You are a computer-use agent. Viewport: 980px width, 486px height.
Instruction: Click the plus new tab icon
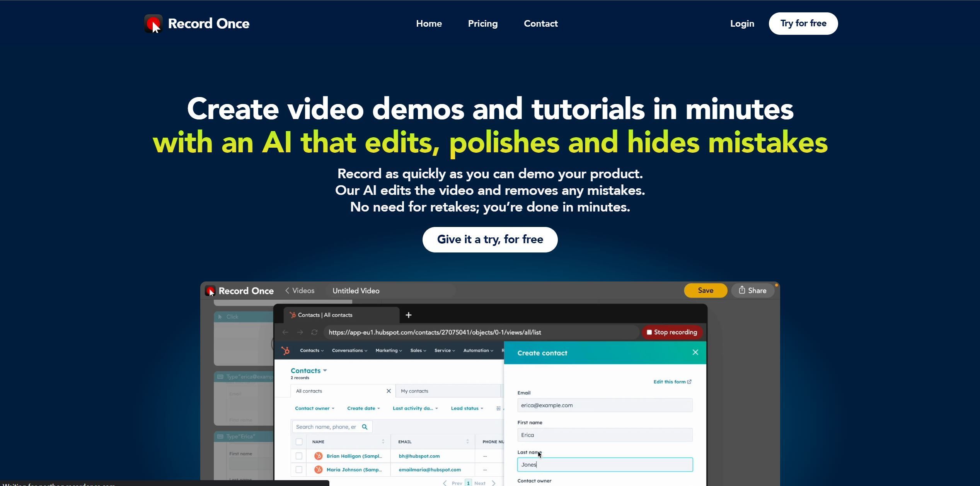408,315
